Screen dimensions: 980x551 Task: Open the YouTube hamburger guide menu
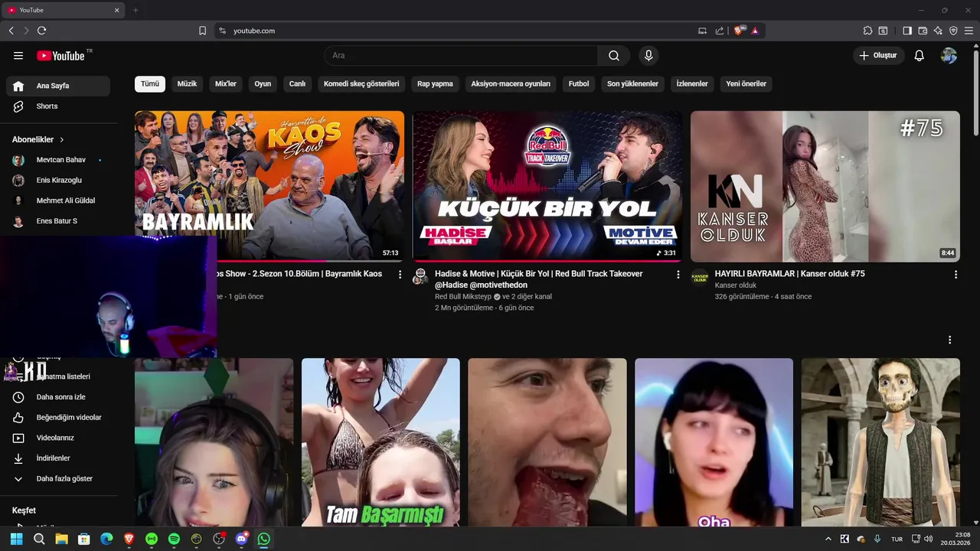(18, 56)
